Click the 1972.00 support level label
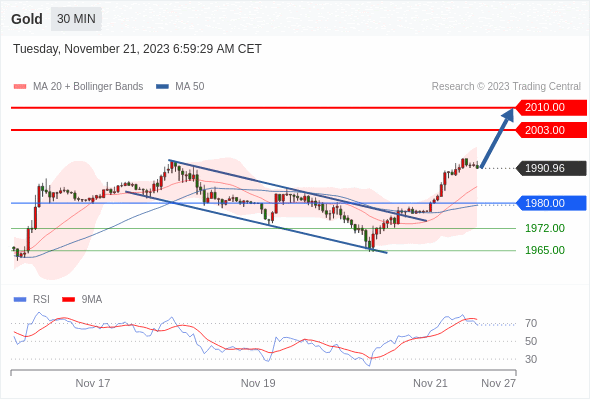The height and width of the screenshot is (400, 590). coord(545,228)
